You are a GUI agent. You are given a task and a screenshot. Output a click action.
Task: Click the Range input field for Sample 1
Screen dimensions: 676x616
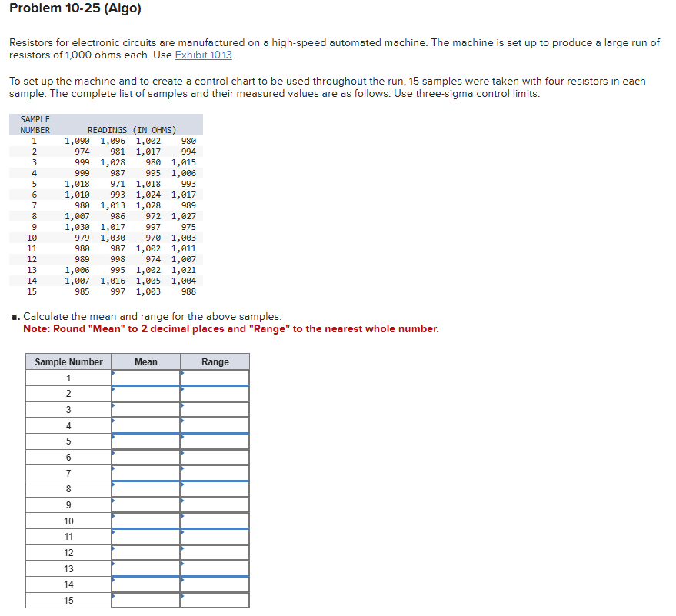[215, 378]
